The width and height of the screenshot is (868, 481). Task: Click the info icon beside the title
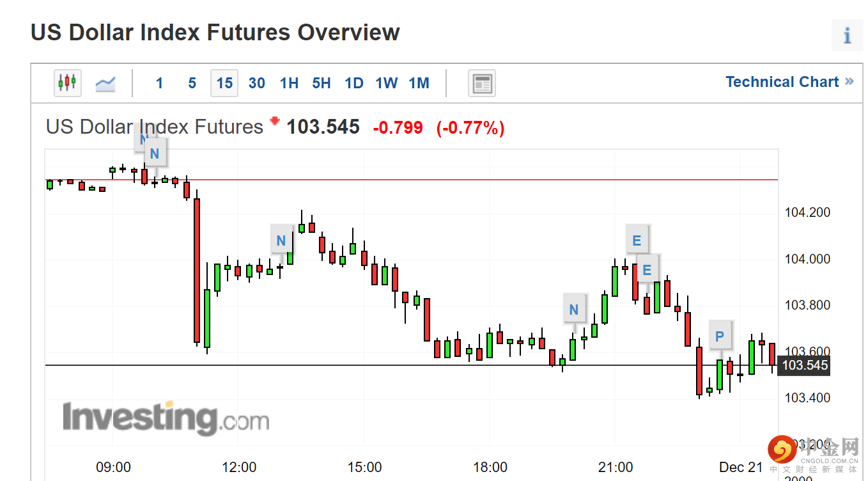point(847,35)
